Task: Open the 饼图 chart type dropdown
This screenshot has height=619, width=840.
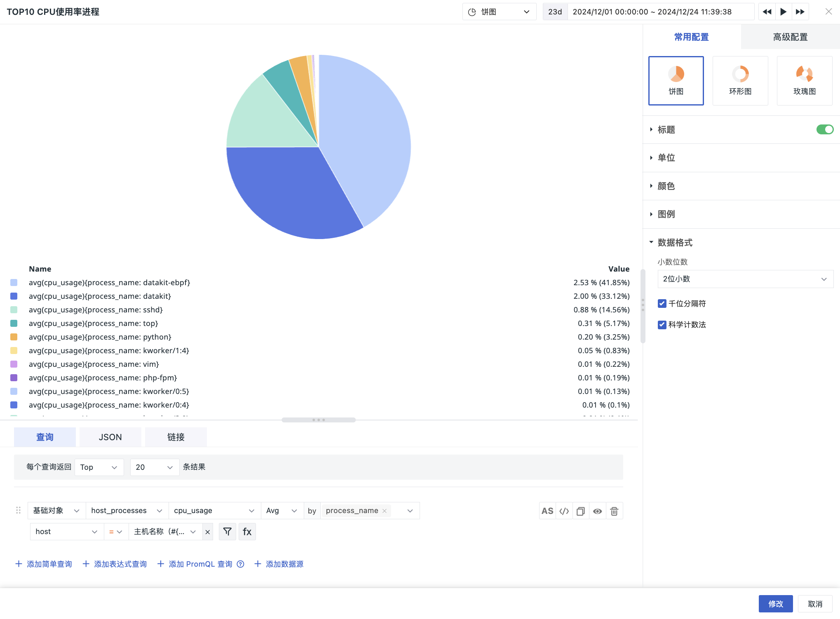Action: [x=499, y=12]
